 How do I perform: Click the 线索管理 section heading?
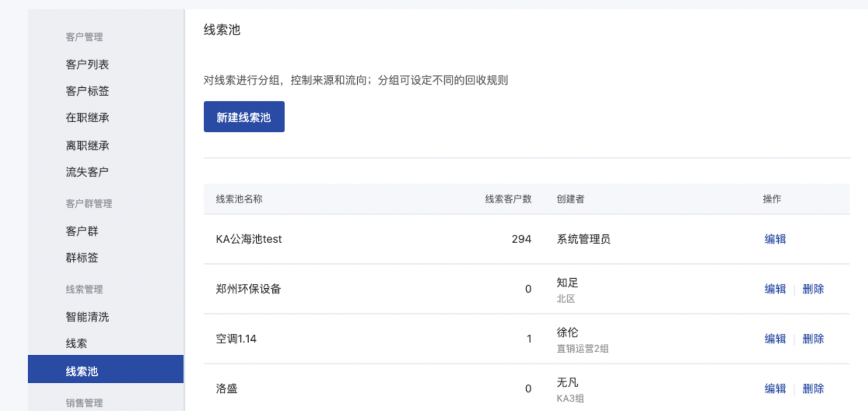[x=84, y=289]
